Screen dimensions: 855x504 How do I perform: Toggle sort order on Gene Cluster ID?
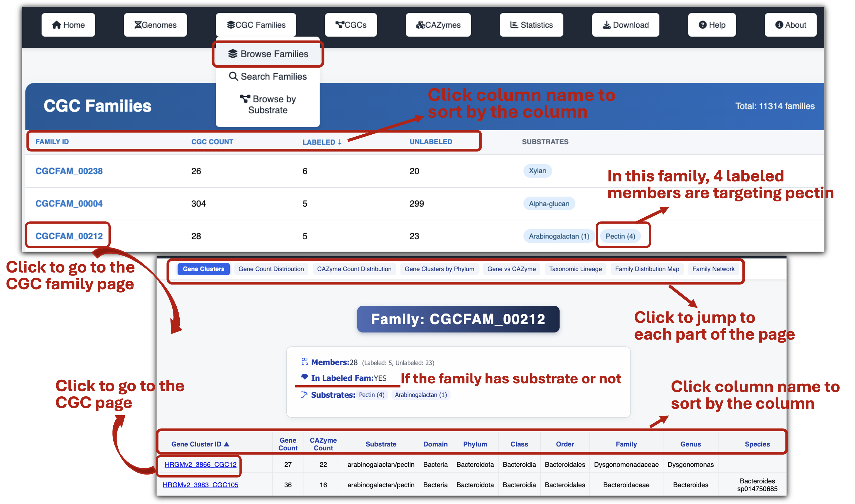200,444
